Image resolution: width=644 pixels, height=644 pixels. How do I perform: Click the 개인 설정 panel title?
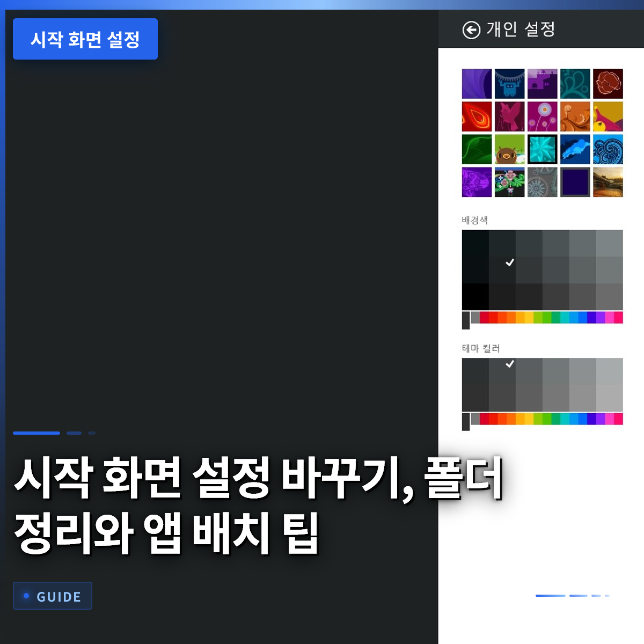pos(521,30)
